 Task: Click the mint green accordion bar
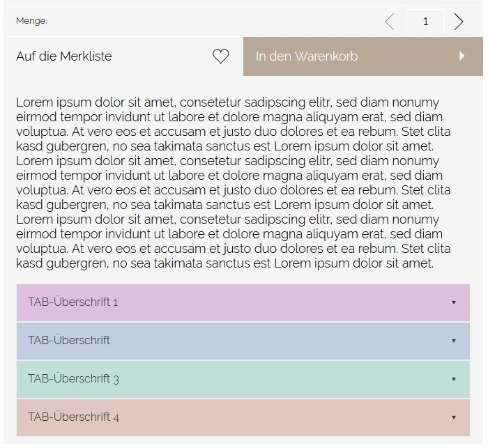[x=244, y=379]
